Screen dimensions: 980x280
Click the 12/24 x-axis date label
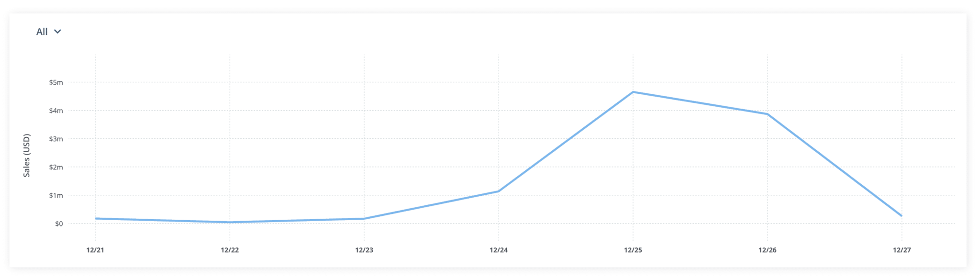coord(499,250)
